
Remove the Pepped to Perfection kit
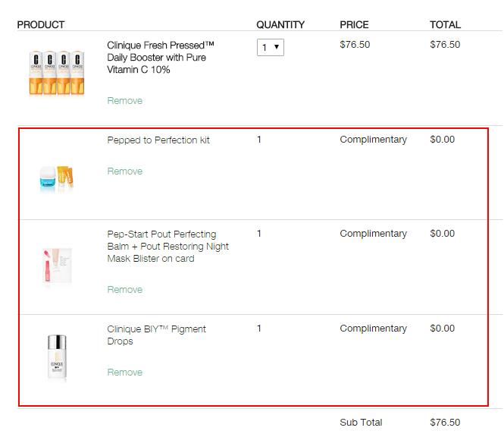[125, 171]
